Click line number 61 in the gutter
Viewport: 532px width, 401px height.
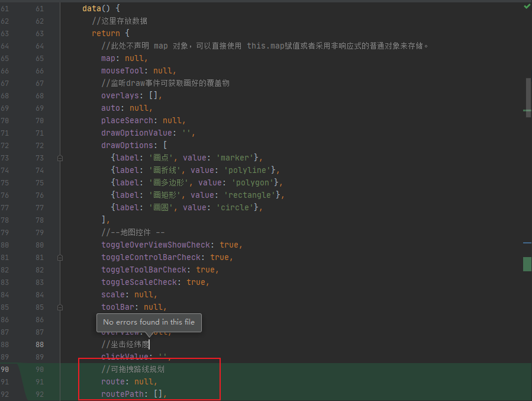click(39, 8)
